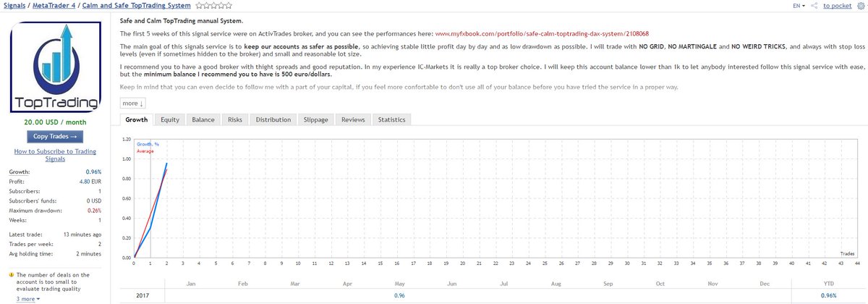Open the myfxbook portfolio link
This screenshot has width=868, height=304.
point(542,34)
